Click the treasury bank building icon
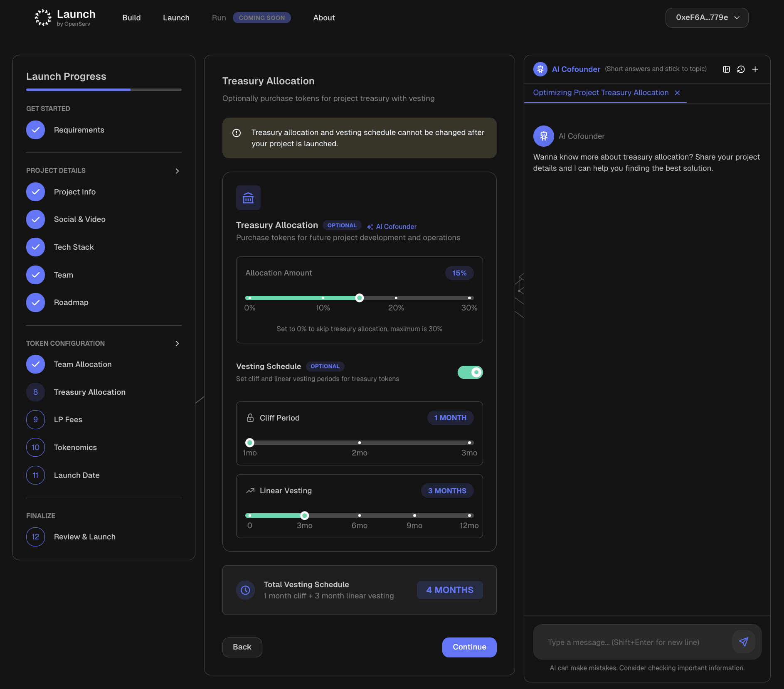Screen dimensions: 784x689 pos(248,198)
